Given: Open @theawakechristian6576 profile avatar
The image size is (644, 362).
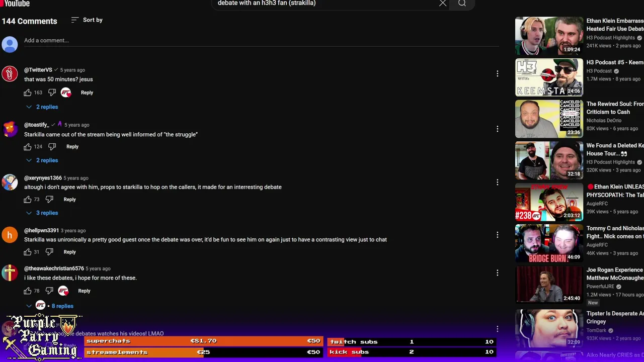Looking at the screenshot, I should point(10,273).
